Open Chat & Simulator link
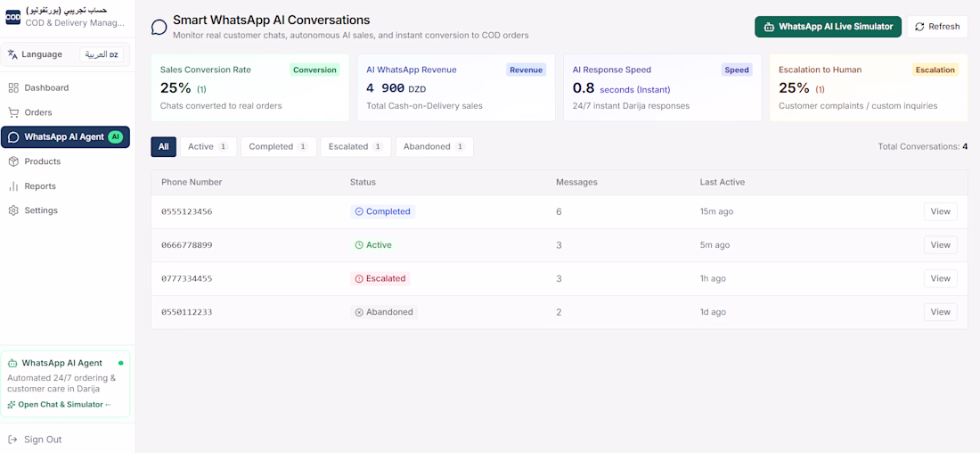Image resolution: width=980 pixels, height=453 pixels. (60, 405)
